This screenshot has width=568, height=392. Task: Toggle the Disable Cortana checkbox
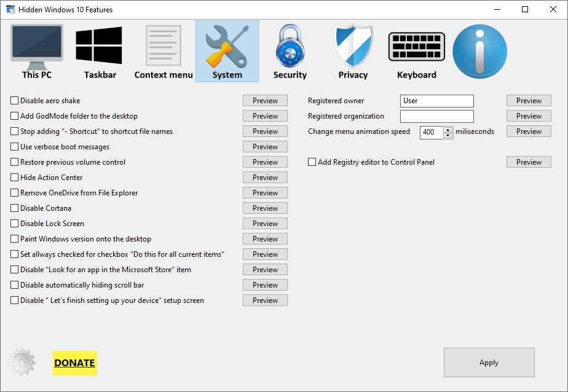click(15, 208)
